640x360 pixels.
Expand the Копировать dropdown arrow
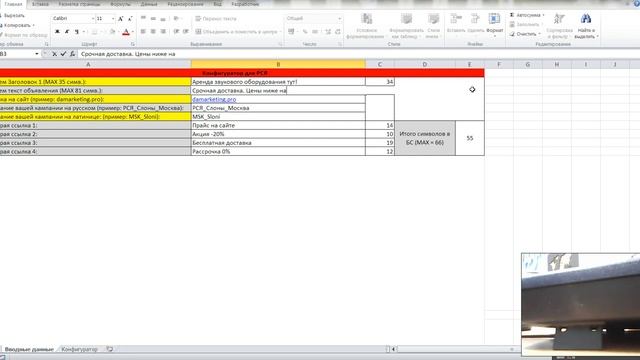coord(33,25)
